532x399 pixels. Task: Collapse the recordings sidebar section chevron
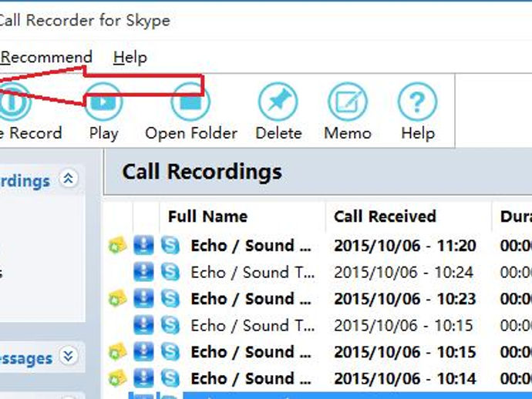(x=69, y=179)
